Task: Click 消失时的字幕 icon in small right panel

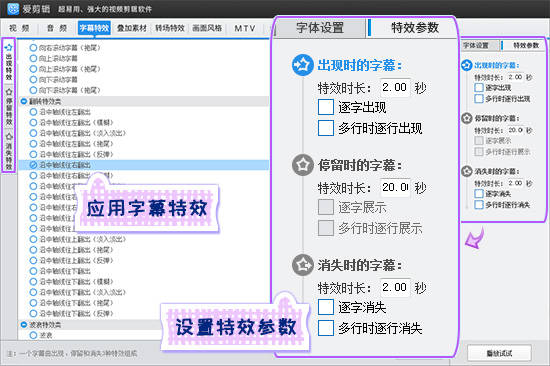Action: (467, 171)
